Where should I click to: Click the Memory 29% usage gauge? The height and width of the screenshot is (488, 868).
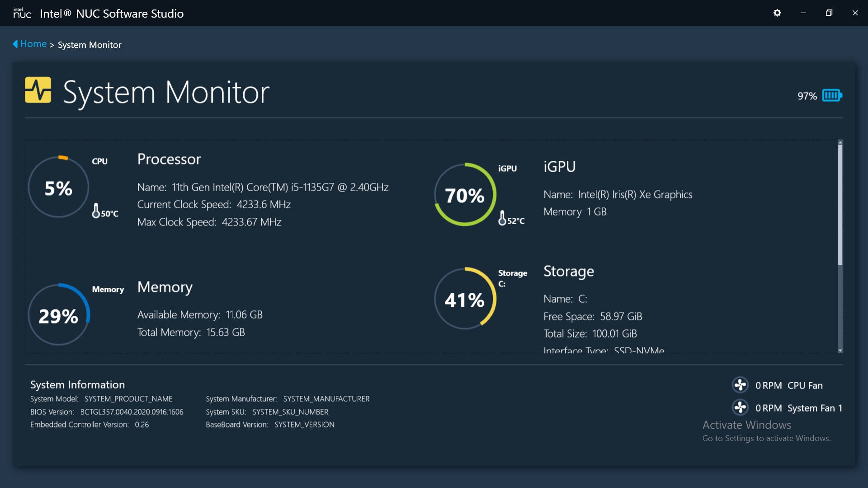pyautogui.click(x=58, y=315)
